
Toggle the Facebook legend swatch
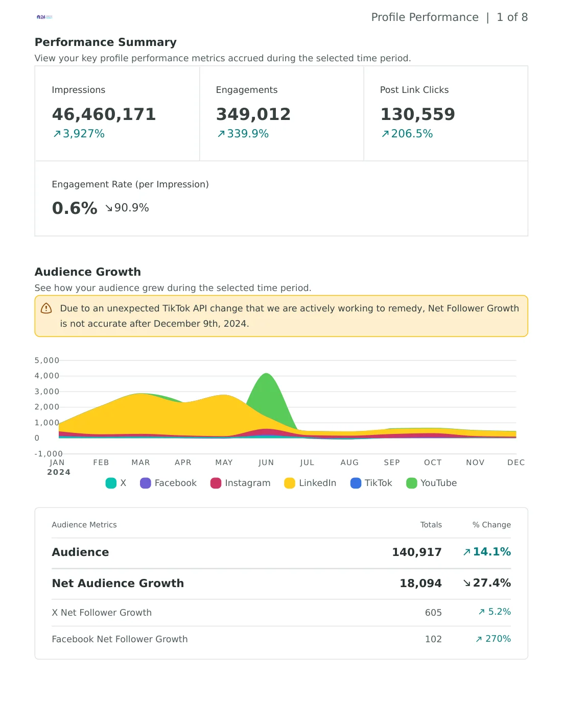146,483
